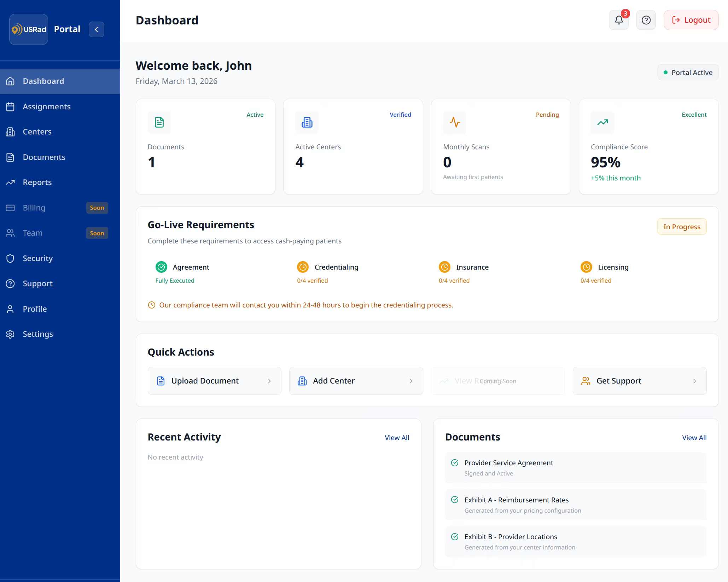This screenshot has width=728, height=582.
Task: Open View All in Recent Activity
Action: pos(397,437)
